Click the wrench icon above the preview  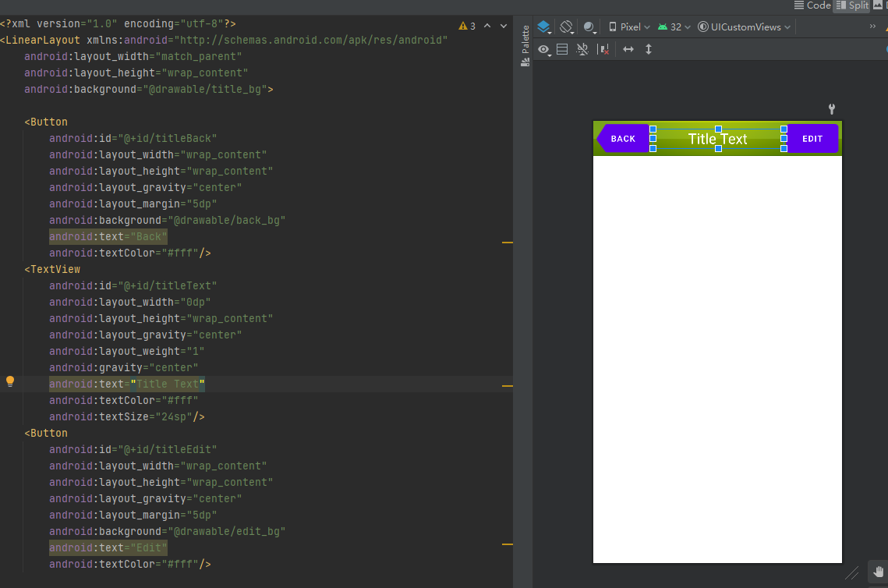(831, 108)
